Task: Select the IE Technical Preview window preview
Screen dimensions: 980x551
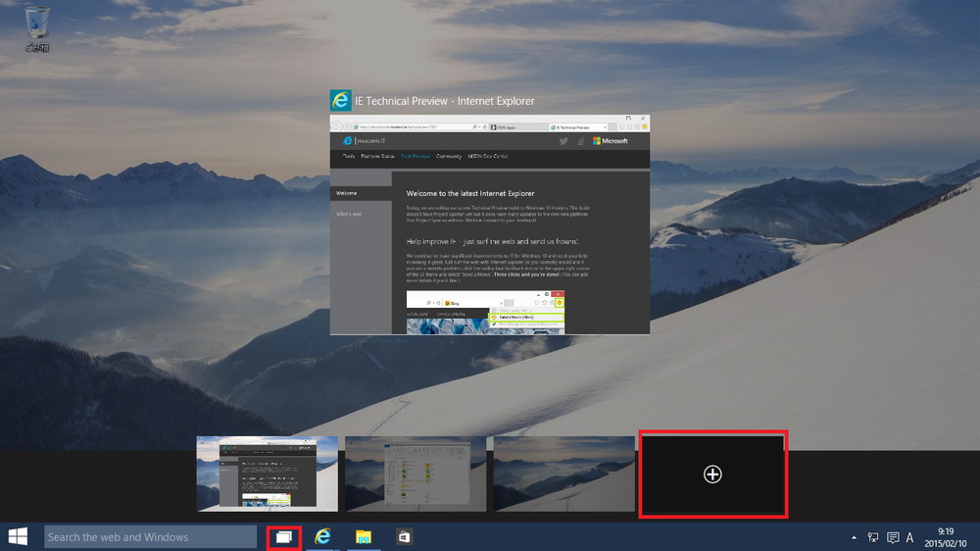Action: [490, 225]
